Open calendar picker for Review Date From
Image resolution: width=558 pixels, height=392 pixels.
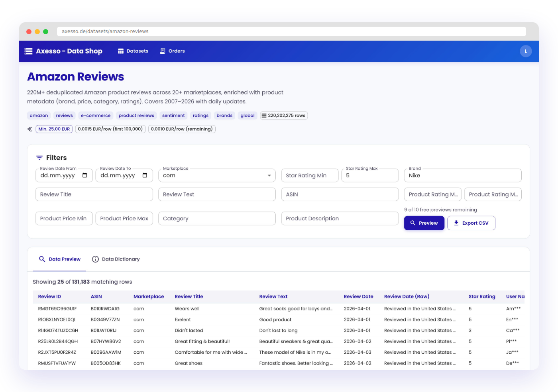click(x=84, y=175)
